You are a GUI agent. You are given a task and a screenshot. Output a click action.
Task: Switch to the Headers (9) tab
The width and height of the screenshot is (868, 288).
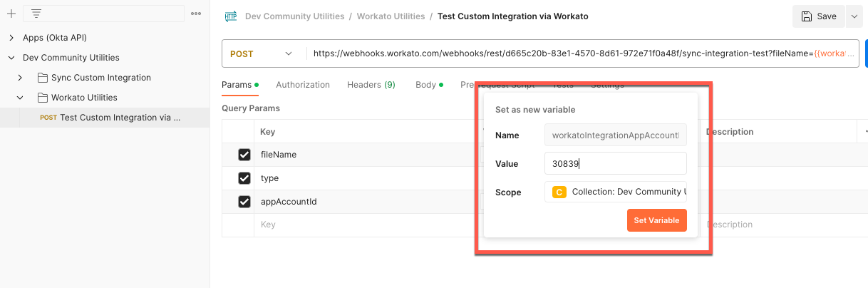tap(371, 85)
